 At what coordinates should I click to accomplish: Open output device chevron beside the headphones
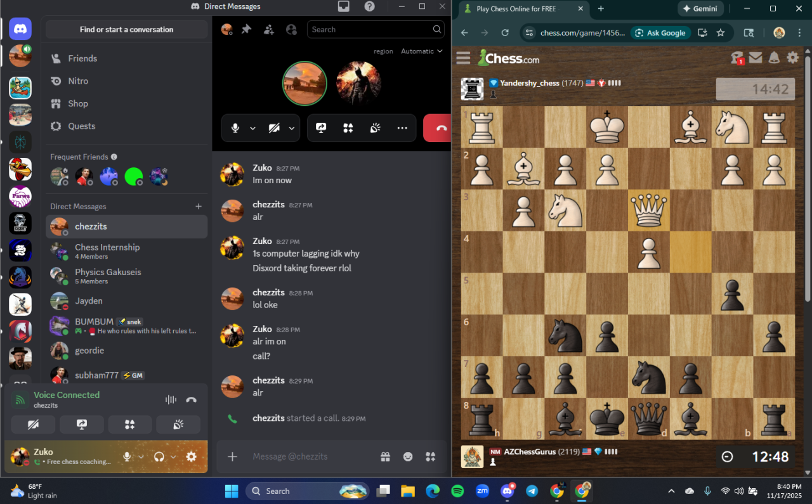click(173, 456)
